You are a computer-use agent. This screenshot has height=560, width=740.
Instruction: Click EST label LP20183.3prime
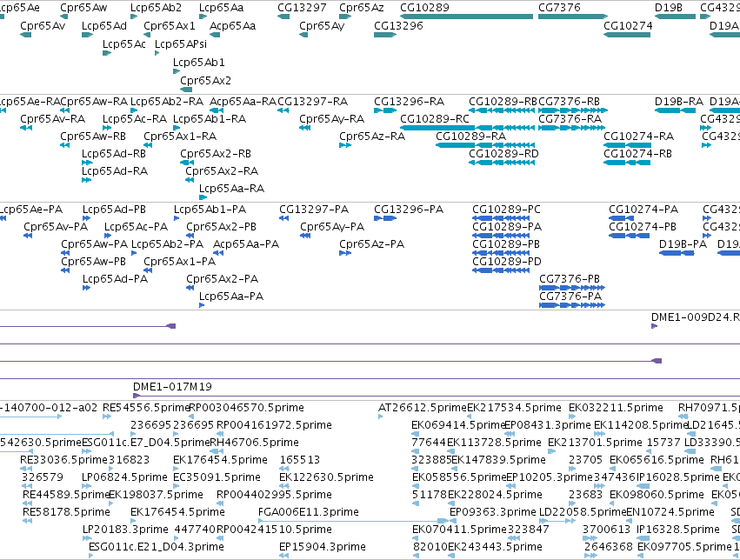point(125,530)
